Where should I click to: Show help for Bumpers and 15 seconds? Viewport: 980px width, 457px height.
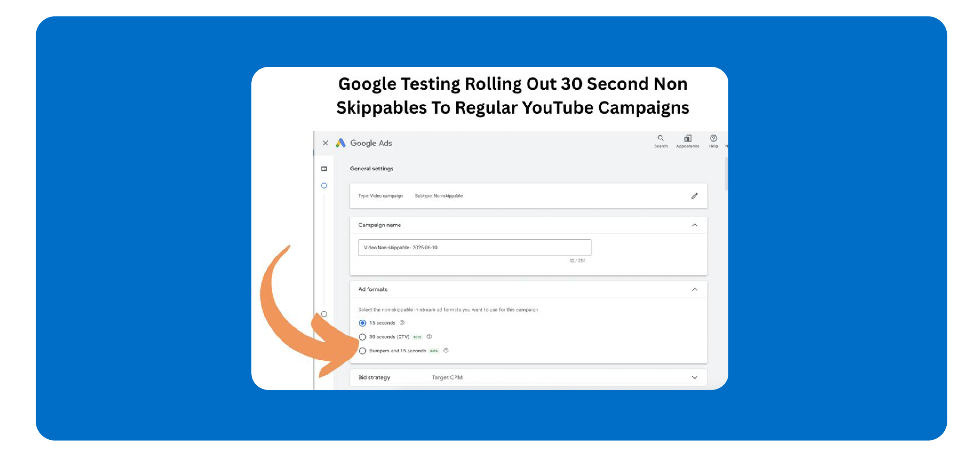446,351
